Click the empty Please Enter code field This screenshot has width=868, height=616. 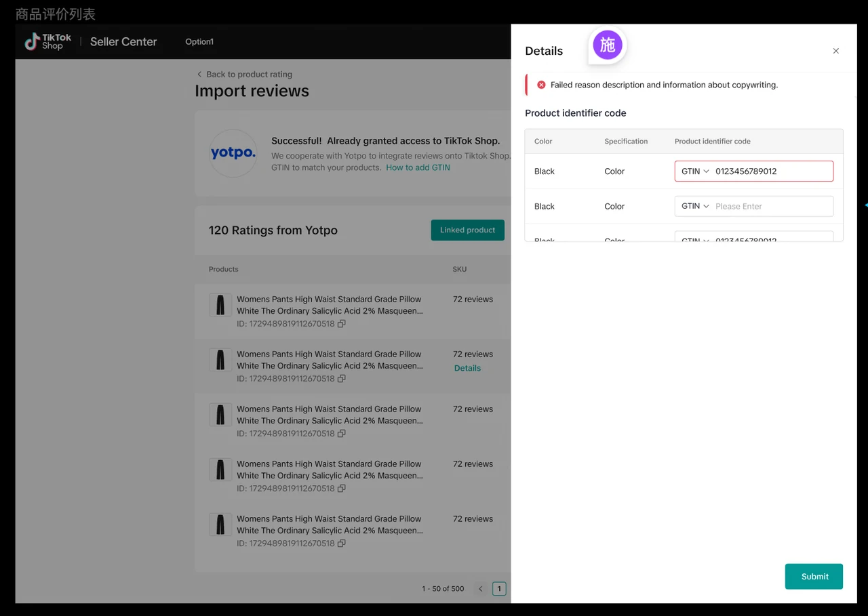[754, 206]
